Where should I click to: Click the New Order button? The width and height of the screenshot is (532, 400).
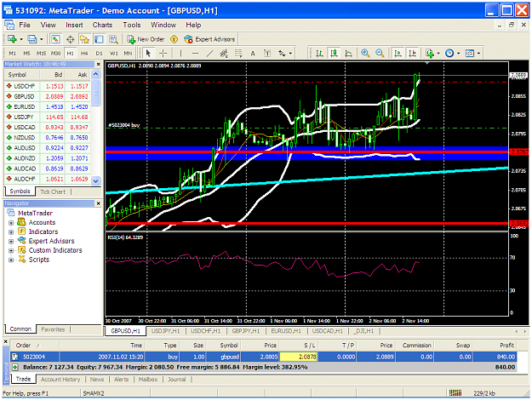pyautogui.click(x=146, y=39)
